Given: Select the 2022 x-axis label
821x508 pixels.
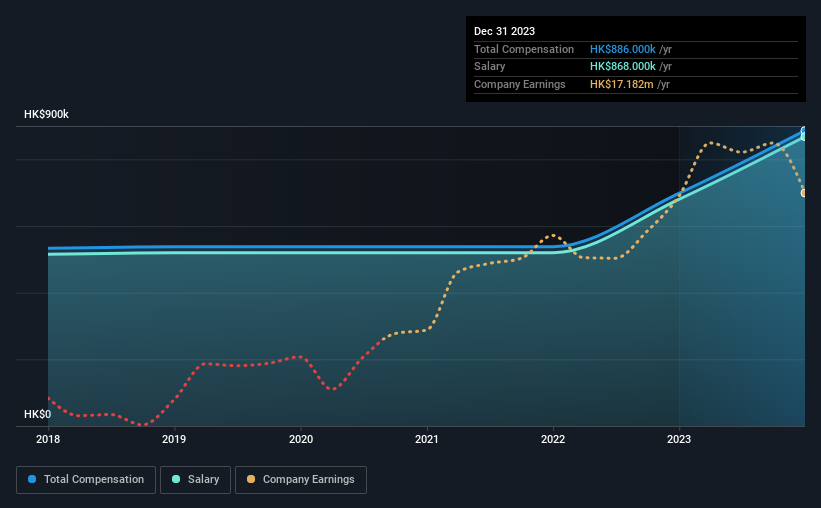Looking at the screenshot, I should tap(553, 439).
